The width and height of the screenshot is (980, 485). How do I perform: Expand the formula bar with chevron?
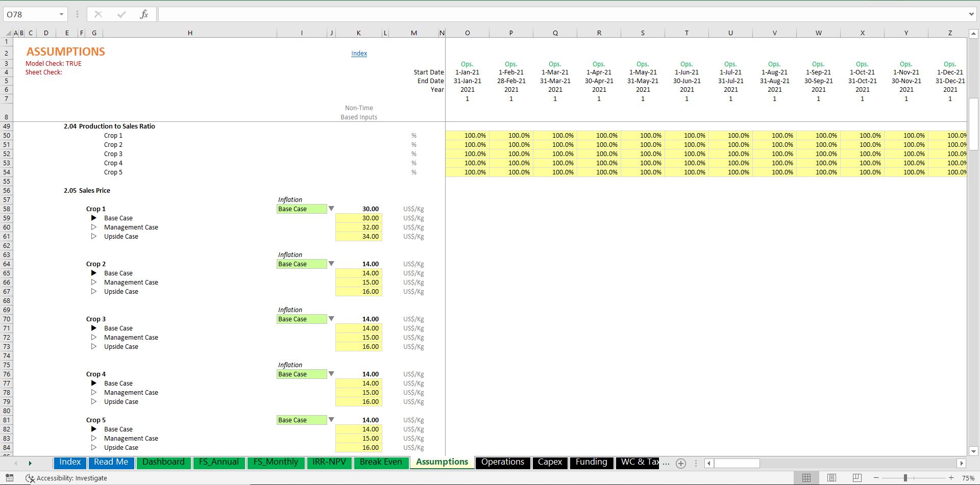pos(971,14)
